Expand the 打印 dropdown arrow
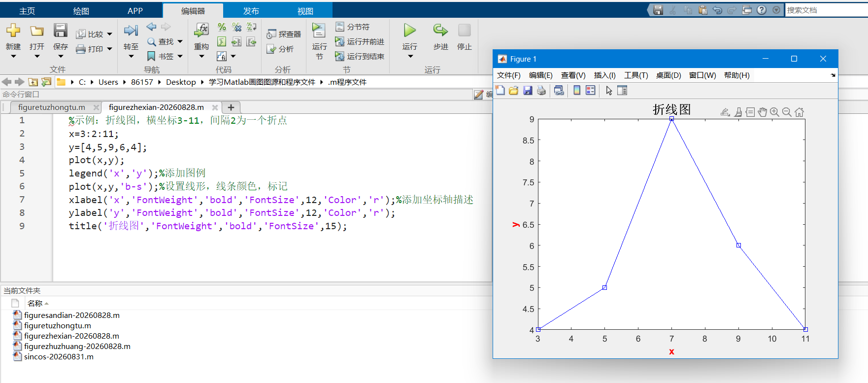 pyautogui.click(x=109, y=49)
